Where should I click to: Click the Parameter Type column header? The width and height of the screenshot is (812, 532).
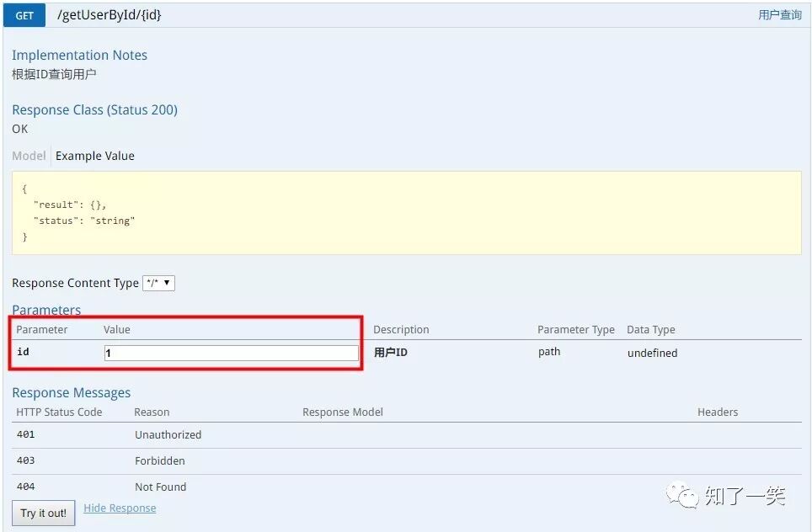tap(576, 330)
